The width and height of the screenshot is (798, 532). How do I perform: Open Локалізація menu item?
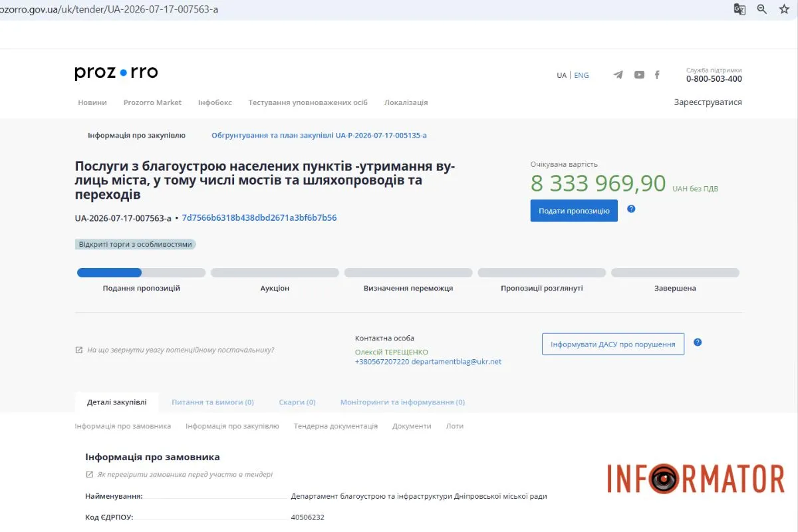click(406, 102)
